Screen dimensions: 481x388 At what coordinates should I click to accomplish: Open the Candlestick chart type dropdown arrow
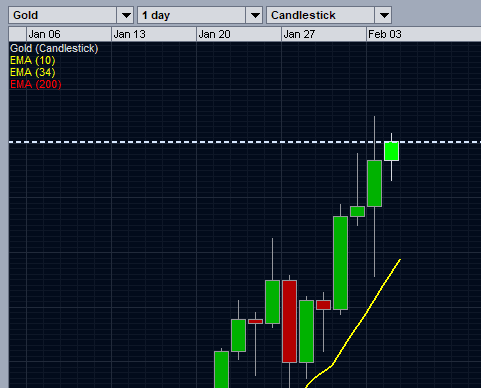coord(384,15)
